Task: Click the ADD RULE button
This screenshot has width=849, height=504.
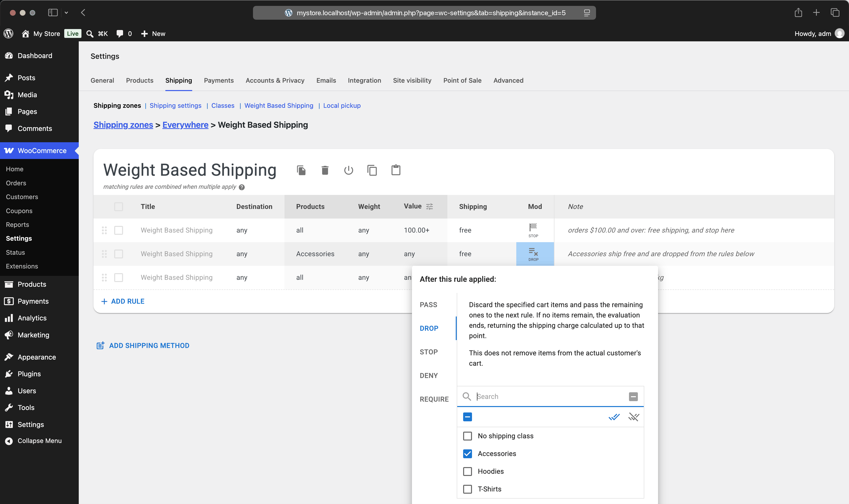Action: click(x=123, y=301)
